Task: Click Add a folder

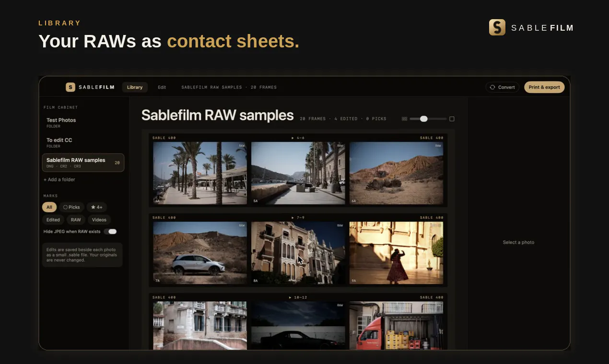Action: click(x=59, y=180)
